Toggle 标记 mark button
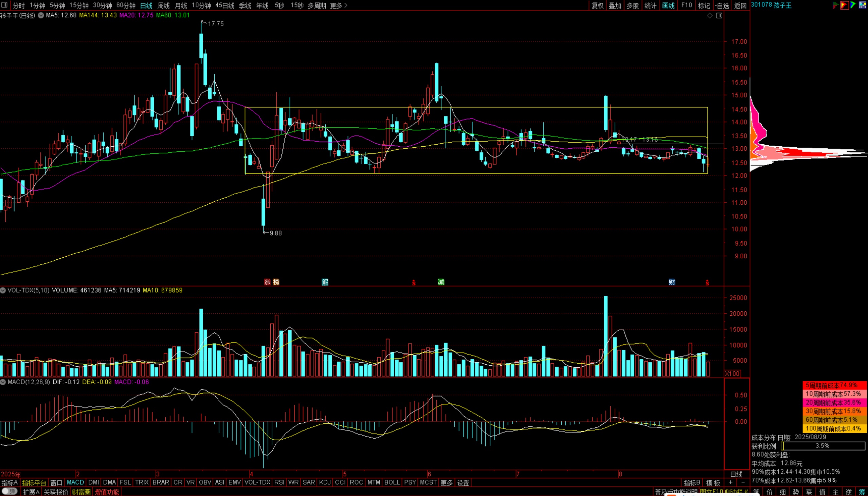Screen dimensions: 868x496 tap(704, 5)
